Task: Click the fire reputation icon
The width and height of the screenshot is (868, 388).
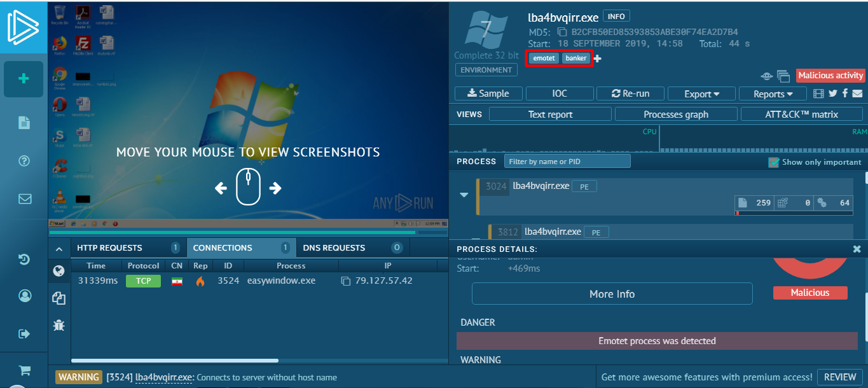Action: (x=200, y=281)
